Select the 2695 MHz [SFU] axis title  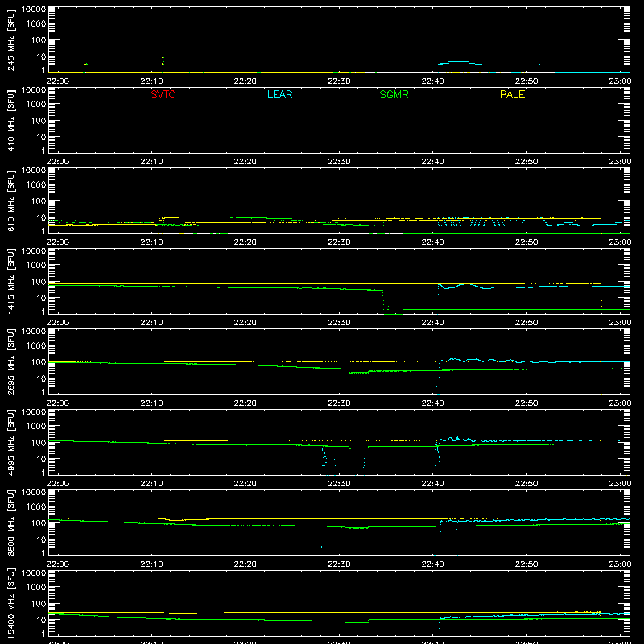click(x=10, y=361)
